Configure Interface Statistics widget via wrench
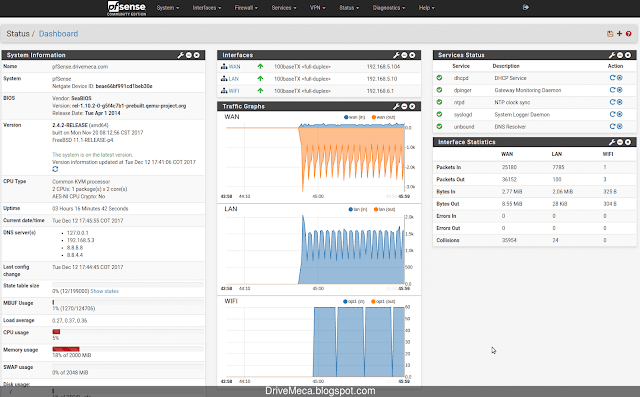Viewport: 640px width, 397px height. [612, 142]
